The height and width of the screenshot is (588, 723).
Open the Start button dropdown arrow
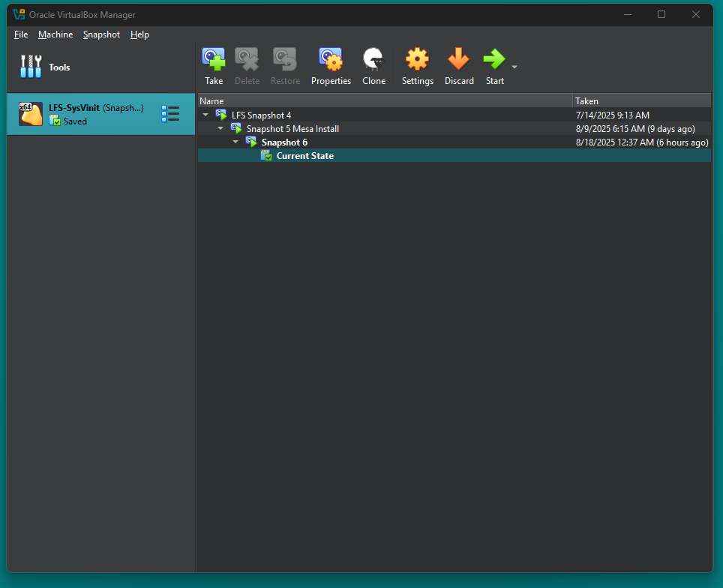[x=514, y=67]
